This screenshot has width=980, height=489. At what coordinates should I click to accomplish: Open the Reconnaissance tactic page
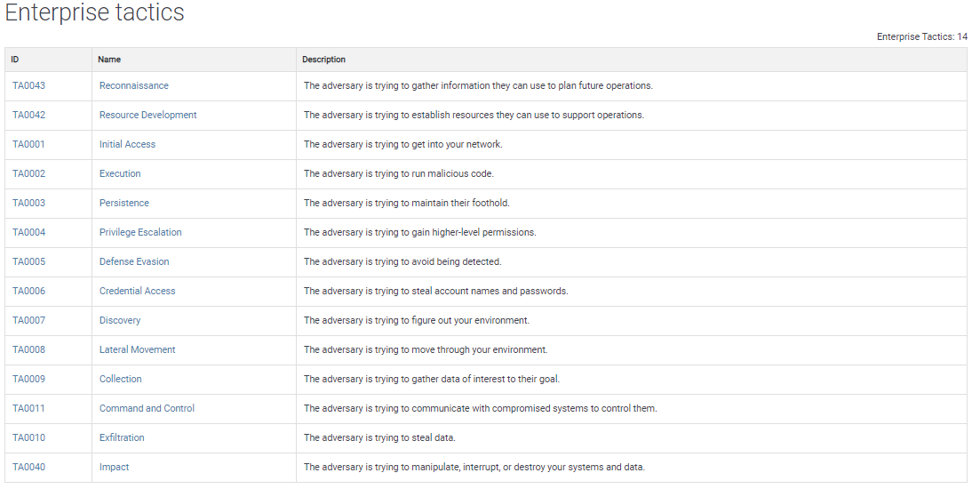pos(133,86)
